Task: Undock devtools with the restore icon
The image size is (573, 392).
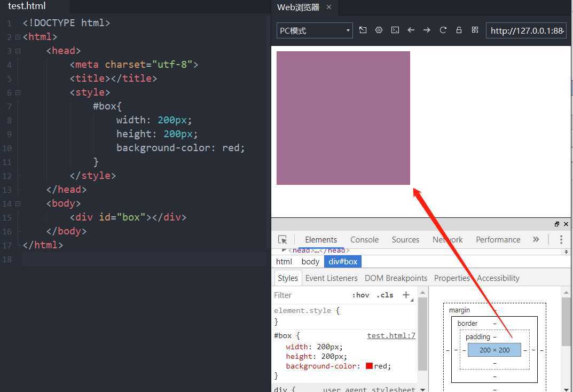Action: point(556,224)
